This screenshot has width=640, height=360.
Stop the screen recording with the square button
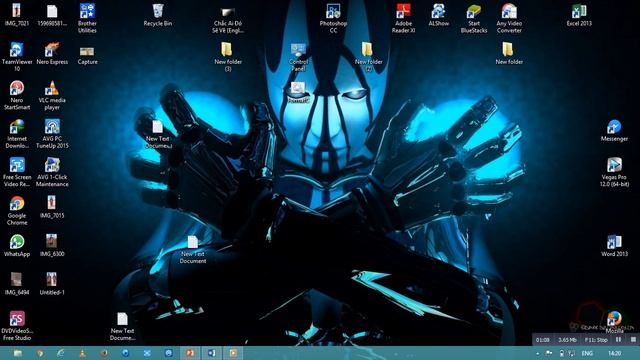click(x=633, y=340)
